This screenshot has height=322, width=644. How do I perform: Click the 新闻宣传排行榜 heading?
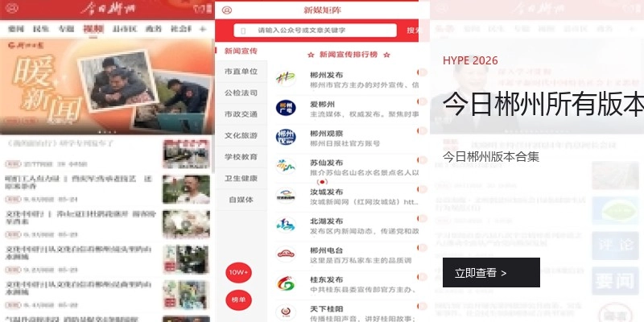click(349, 55)
